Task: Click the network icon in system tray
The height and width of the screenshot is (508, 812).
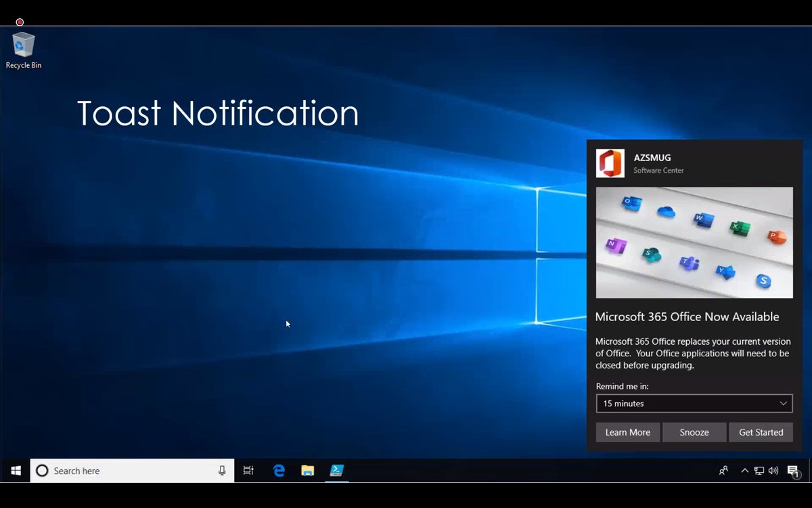Action: (759, 471)
